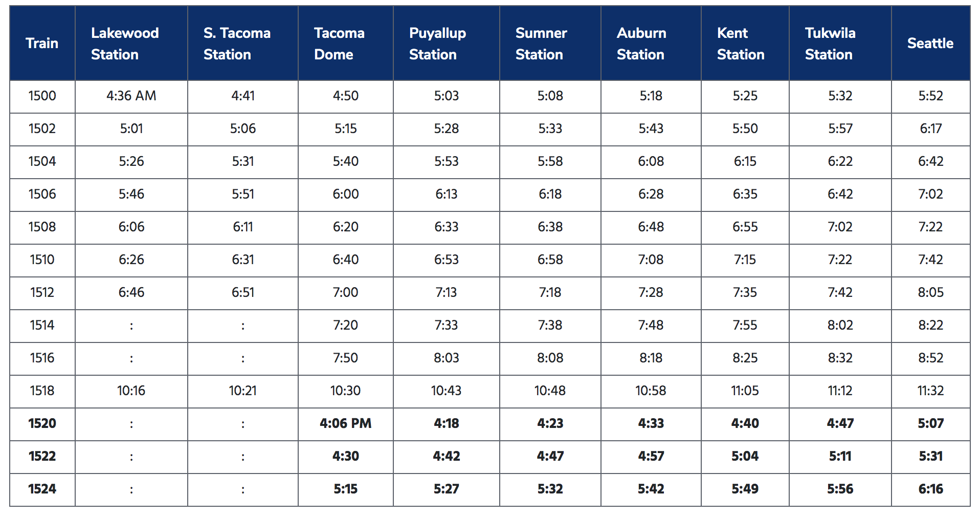Click the Tukwila Station column header

tap(830, 44)
